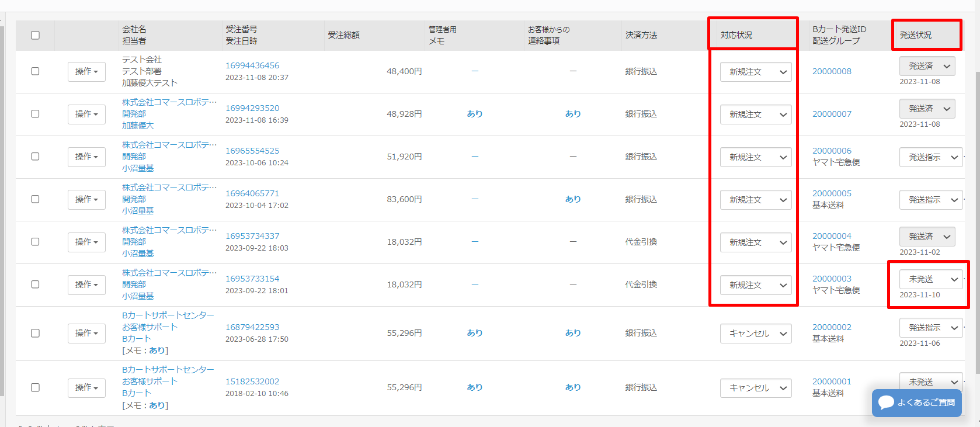This screenshot has height=427, width=980.
Task: Change 対応状況 dropdown for order 16994436456
Action: coord(756,72)
